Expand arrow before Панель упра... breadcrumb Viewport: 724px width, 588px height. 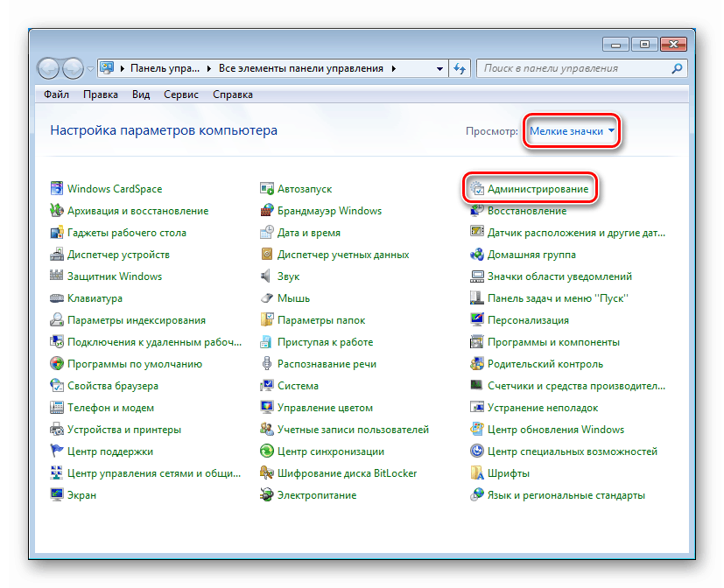(123, 68)
